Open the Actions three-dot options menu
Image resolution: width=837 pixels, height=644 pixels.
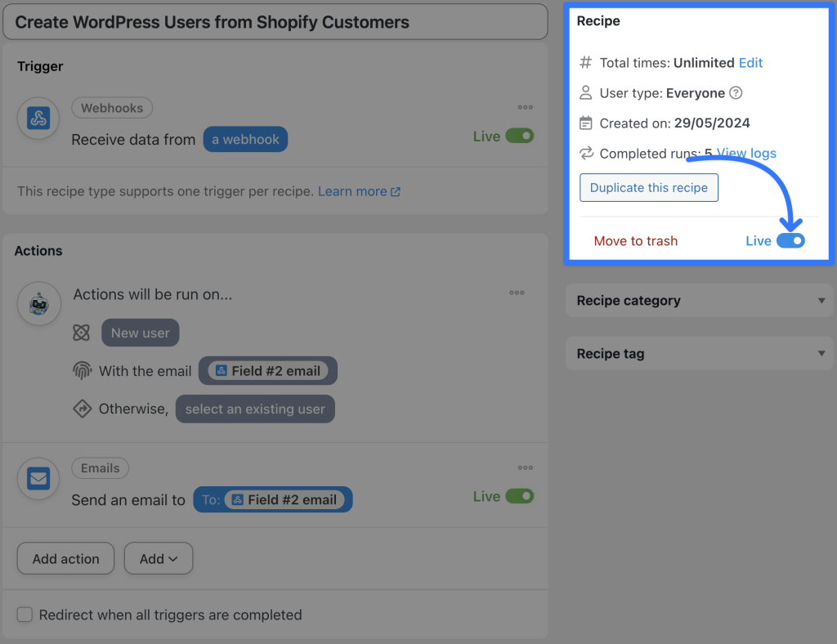(x=517, y=292)
